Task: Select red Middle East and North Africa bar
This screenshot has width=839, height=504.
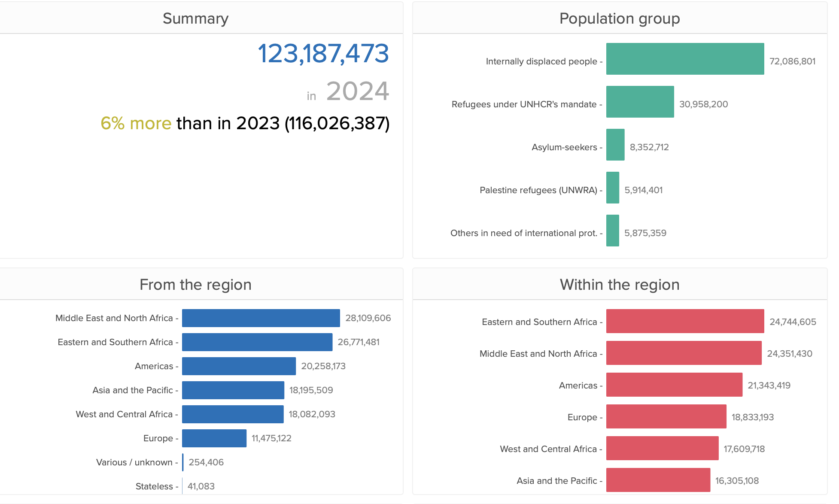Action: (x=684, y=353)
